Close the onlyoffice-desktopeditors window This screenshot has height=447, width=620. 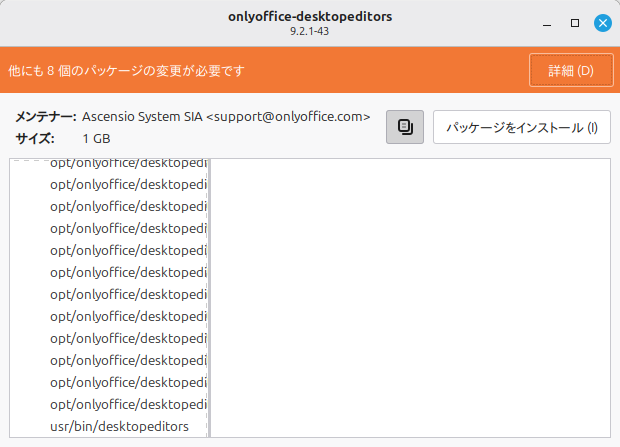602,22
